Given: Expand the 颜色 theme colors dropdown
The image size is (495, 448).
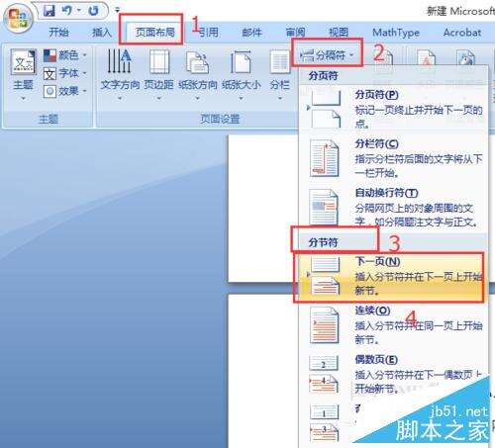Looking at the screenshot, I should (x=65, y=55).
